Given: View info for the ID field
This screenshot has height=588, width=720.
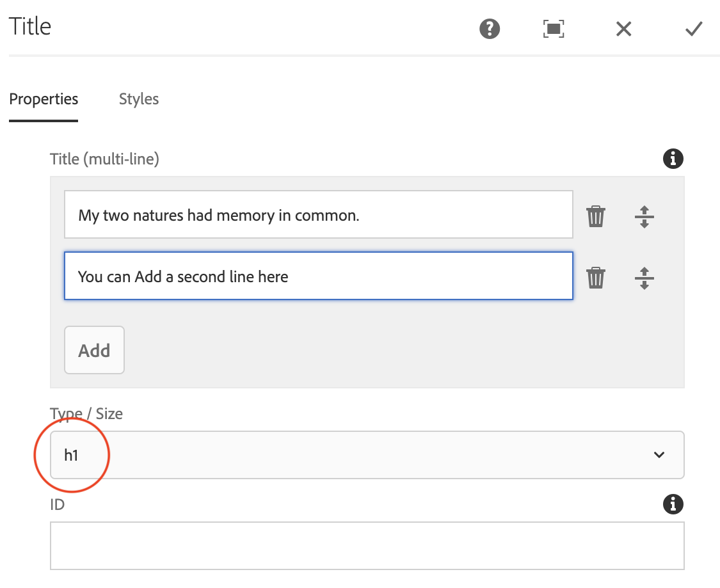Looking at the screenshot, I should click(673, 505).
